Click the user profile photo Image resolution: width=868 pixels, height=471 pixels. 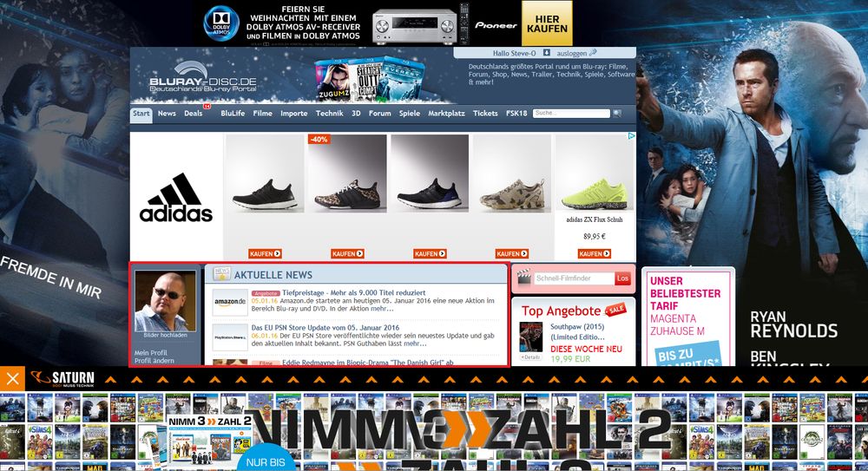[165, 301]
